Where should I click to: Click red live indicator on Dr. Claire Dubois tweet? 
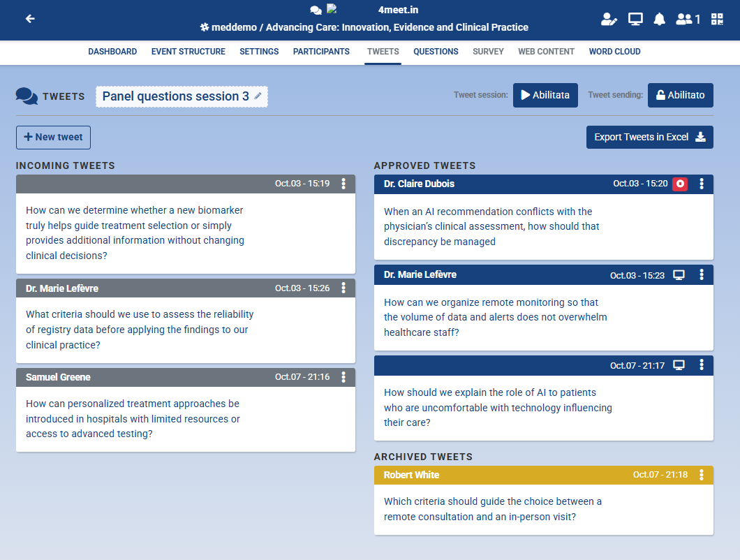(x=680, y=184)
